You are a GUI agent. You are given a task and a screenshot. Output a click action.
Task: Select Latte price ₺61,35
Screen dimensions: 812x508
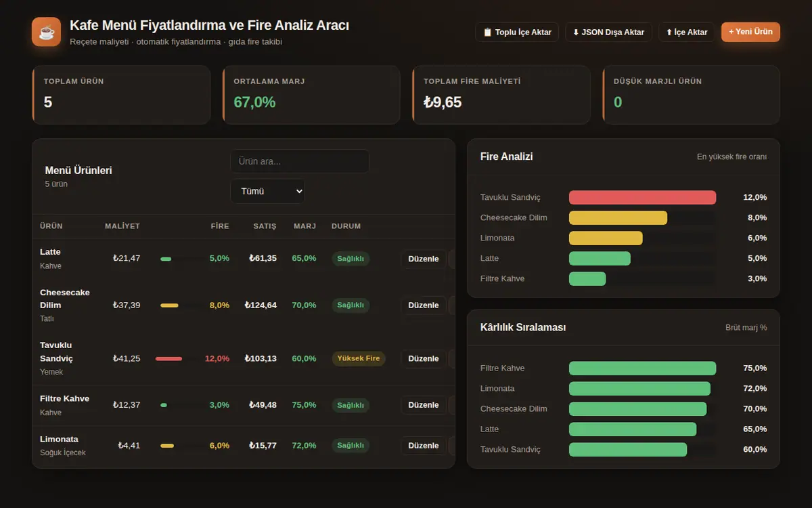tap(263, 258)
